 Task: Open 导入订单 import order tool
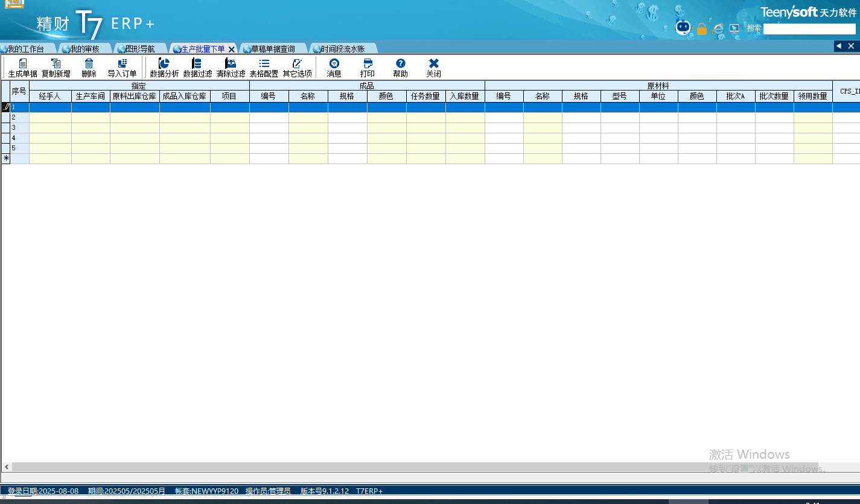click(122, 64)
